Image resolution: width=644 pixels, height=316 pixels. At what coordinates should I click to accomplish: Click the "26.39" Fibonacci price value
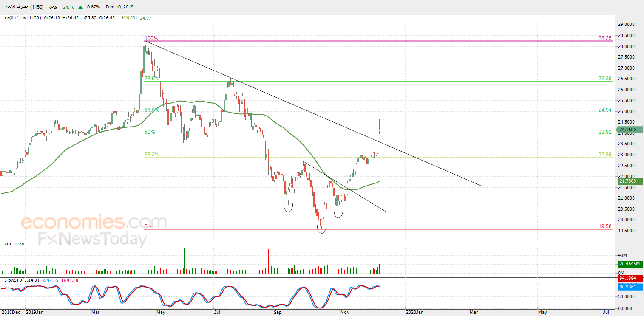[x=605, y=79]
